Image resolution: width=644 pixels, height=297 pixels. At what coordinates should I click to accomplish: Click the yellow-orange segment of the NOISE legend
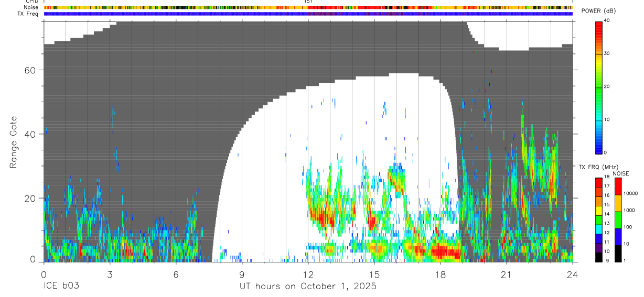[x=618, y=203]
